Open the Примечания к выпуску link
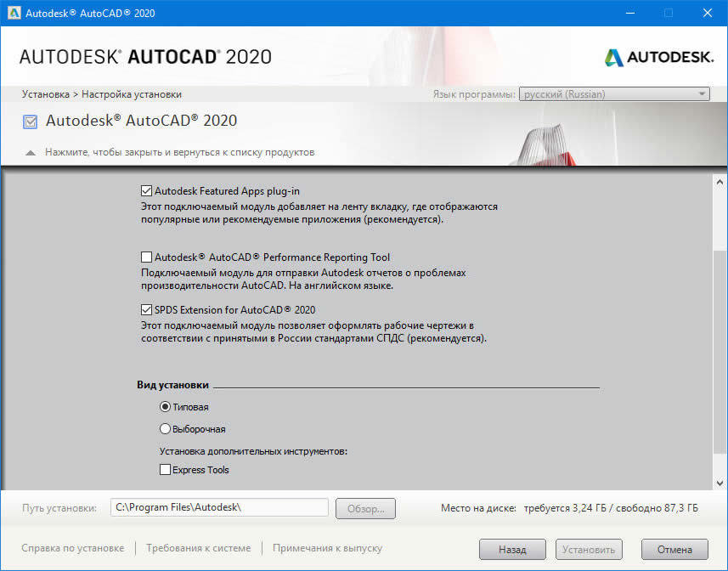Viewport: 728px width, 571px height. click(327, 549)
